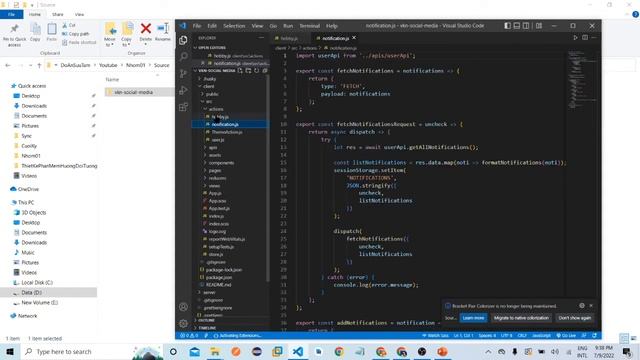Click Go Live in the status bar
Viewport: 640px width, 360px height.
566,336
